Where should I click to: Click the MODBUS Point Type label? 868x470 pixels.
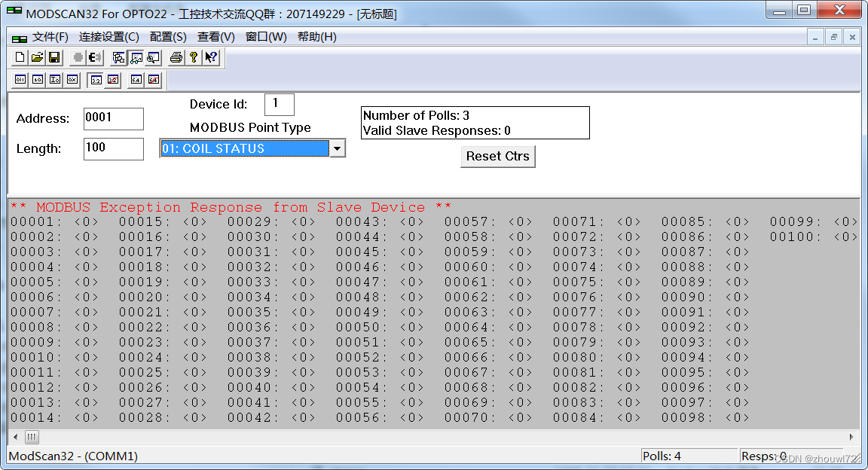pyautogui.click(x=250, y=127)
